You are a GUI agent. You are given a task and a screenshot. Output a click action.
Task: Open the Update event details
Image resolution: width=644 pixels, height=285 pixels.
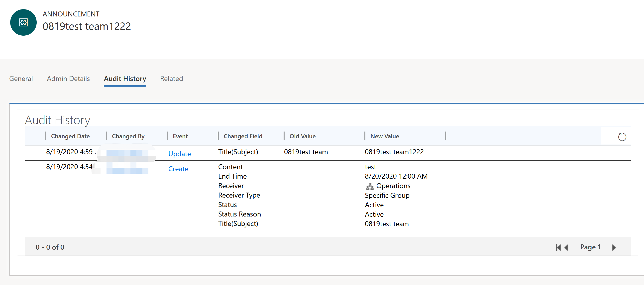[x=180, y=154]
